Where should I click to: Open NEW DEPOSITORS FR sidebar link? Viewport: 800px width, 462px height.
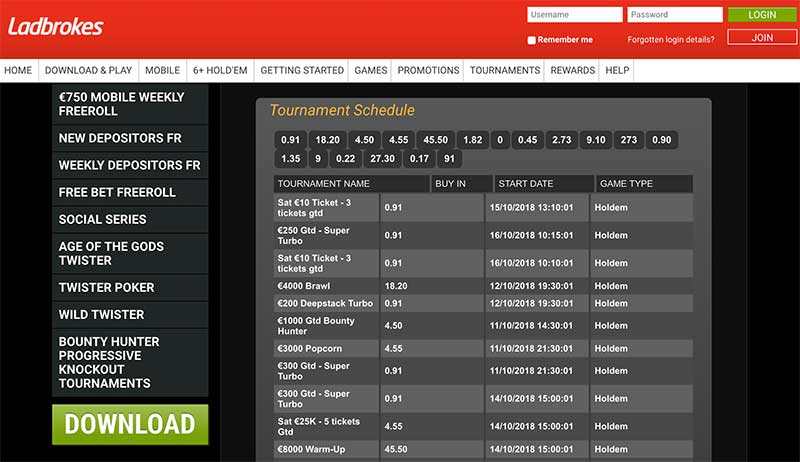click(x=130, y=138)
